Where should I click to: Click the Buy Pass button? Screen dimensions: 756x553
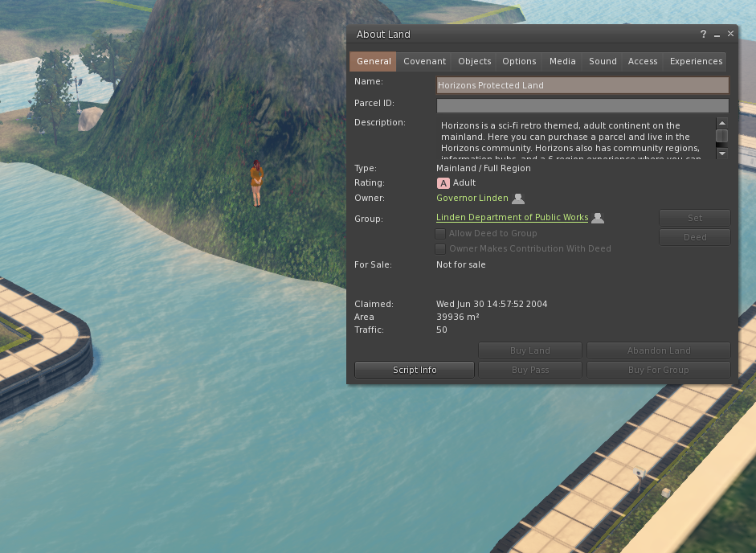click(x=529, y=369)
